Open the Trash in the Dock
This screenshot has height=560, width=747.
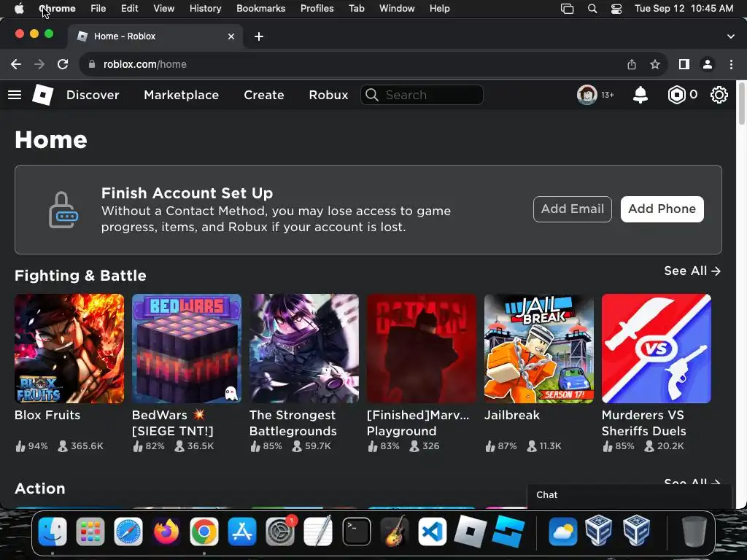pos(694,532)
